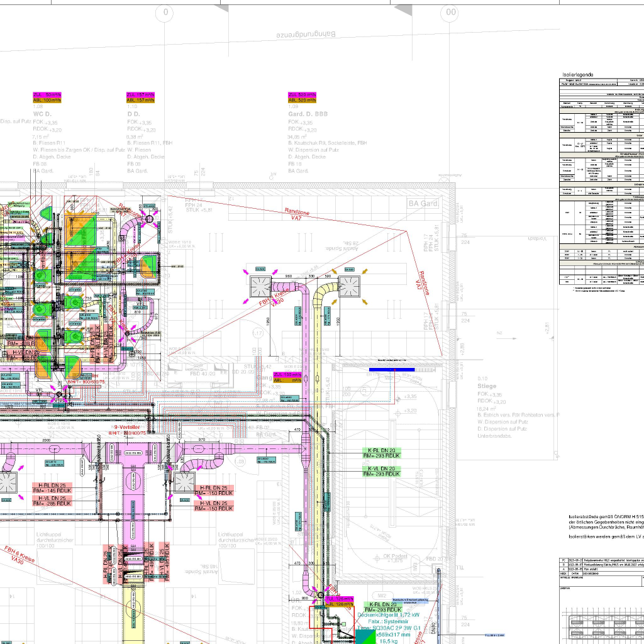Select the supply diffuser with magenta arrows in Garderobe

click(x=258, y=286)
